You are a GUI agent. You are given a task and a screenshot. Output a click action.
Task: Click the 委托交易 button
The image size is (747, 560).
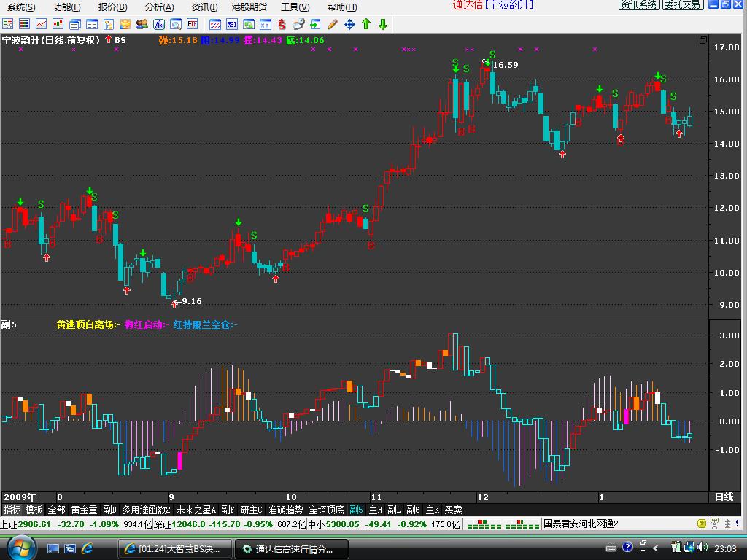[683, 5]
